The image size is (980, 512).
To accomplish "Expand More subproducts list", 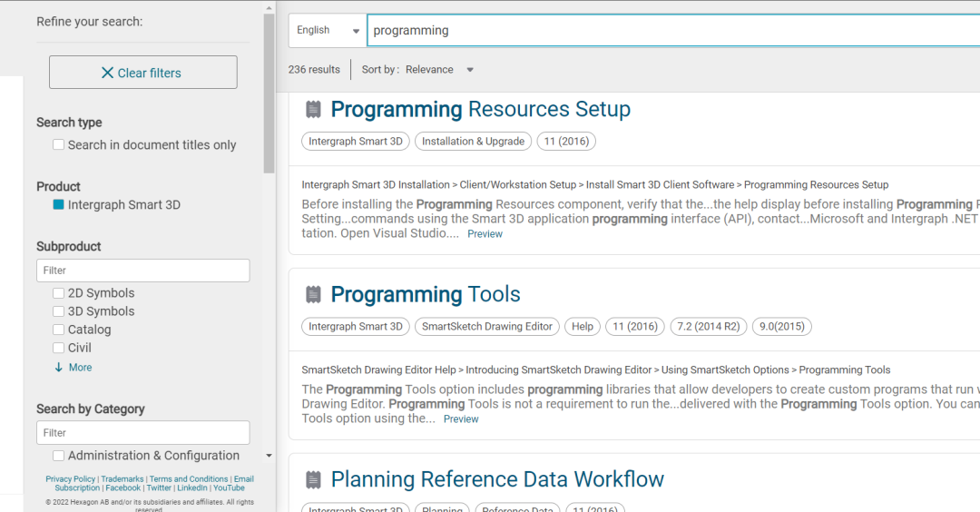I will (x=73, y=368).
